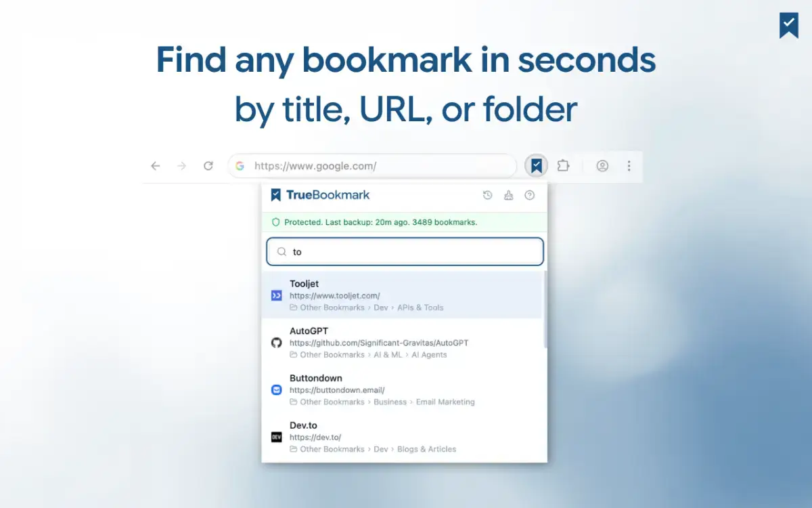Open the AutoGPT bookmark result

point(402,343)
